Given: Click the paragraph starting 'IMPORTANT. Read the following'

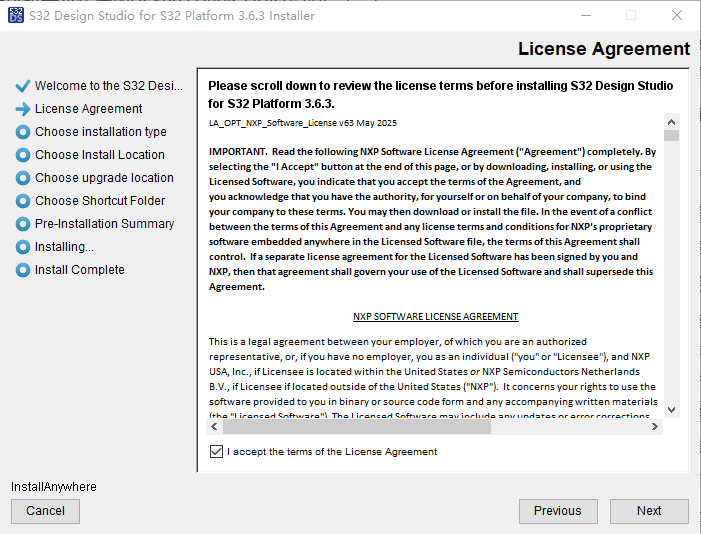Looking at the screenshot, I should 432,219.
